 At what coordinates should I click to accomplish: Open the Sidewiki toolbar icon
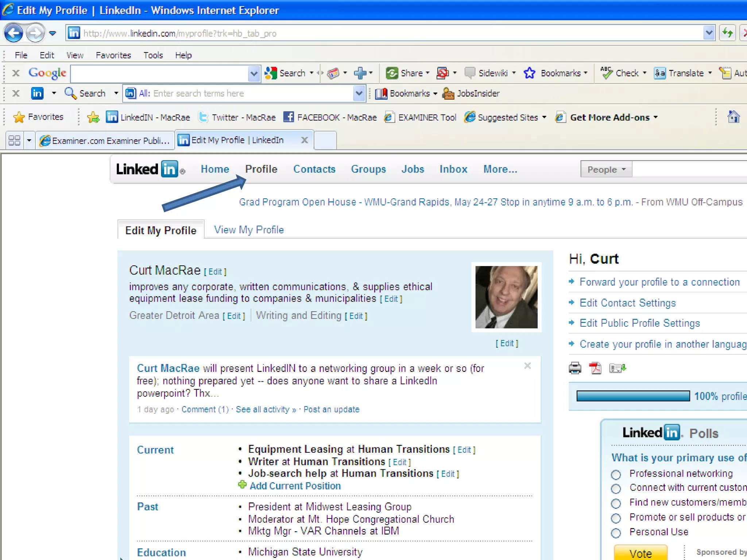pyautogui.click(x=470, y=73)
